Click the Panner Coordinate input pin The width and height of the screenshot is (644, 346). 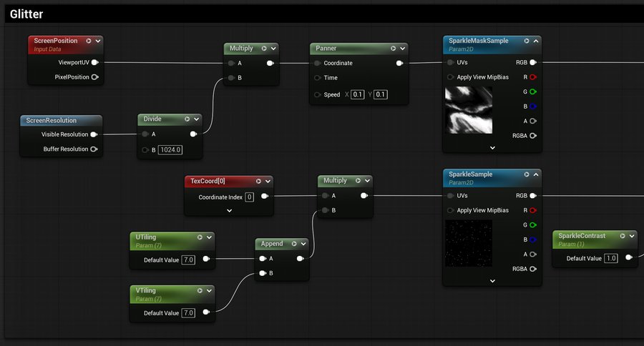(x=317, y=63)
